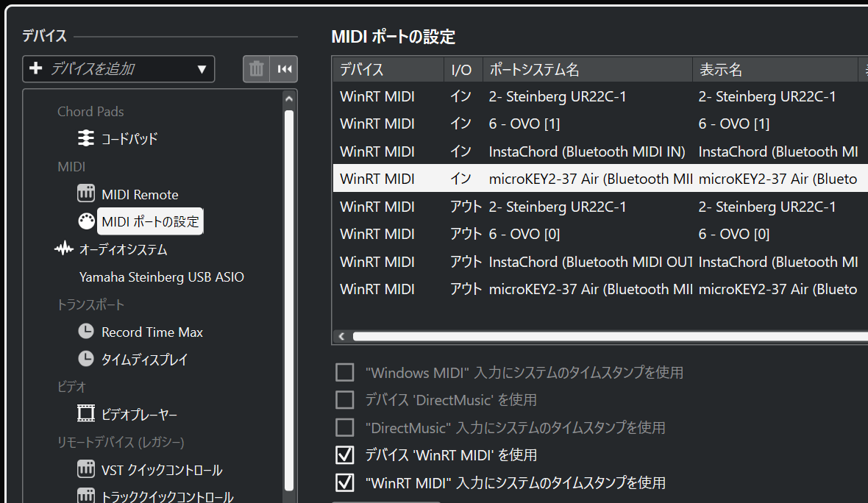
Task: Click the オーディオシステム waveform icon
Action: point(64,249)
